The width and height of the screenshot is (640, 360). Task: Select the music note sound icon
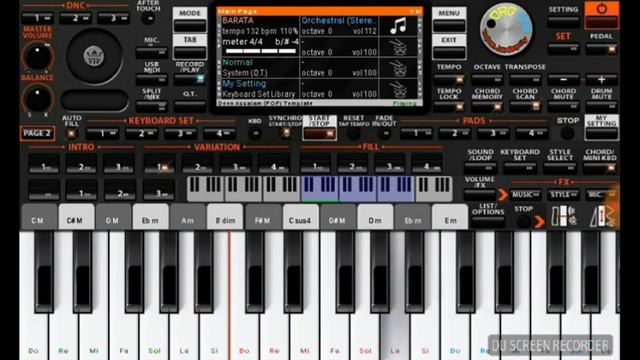tap(399, 26)
